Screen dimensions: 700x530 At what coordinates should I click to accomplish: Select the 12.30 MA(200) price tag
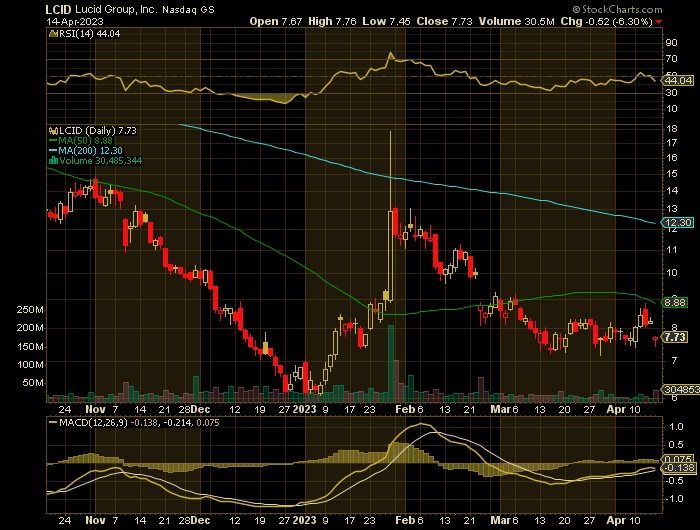pyautogui.click(x=675, y=223)
